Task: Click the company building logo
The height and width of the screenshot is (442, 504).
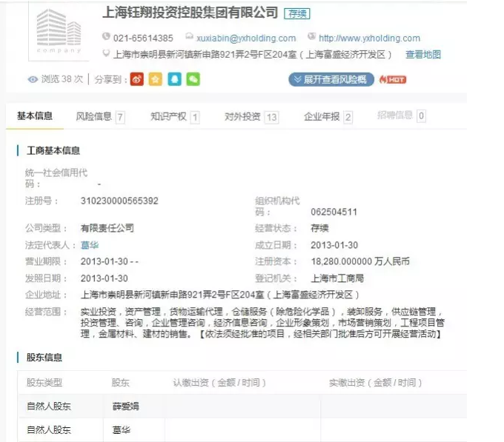Action: pyautogui.click(x=59, y=31)
